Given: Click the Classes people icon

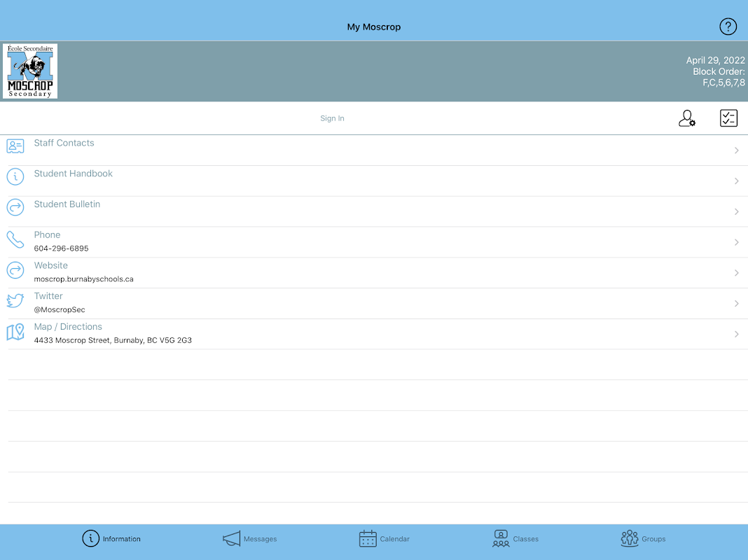Looking at the screenshot, I should [501, 538].
